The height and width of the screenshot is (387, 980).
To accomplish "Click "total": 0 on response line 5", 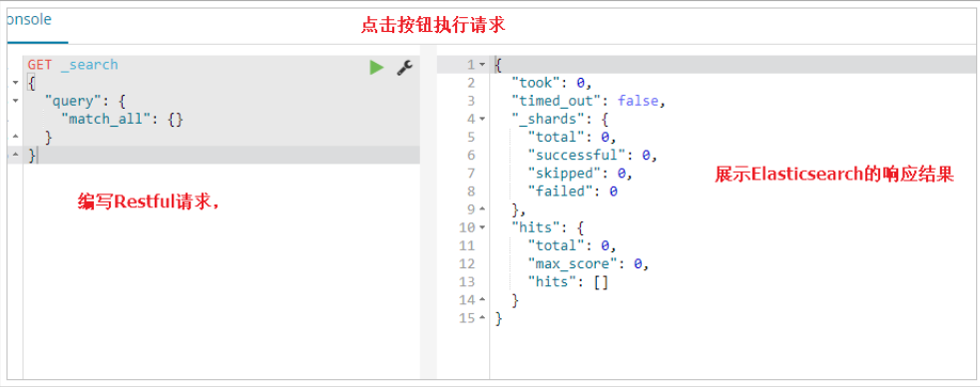I will tap(573, 137).
